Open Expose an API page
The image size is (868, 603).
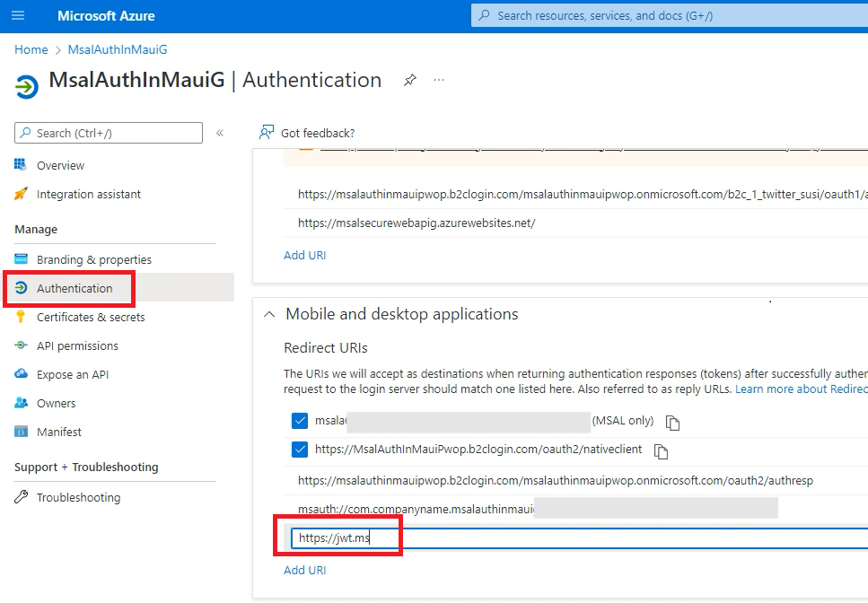click(x=73, y=374)
